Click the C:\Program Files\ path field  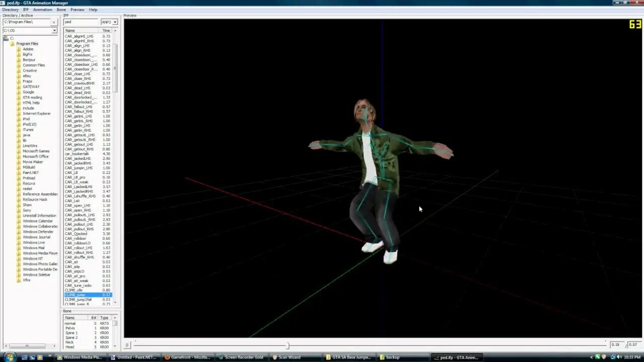pyautogui.click(x=27, y=22)
